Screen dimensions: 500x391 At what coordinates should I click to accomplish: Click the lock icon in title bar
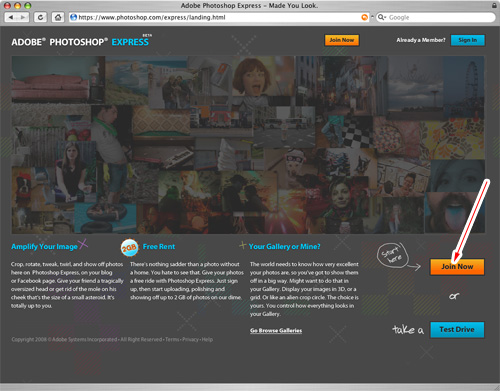(x=494, y=5)
